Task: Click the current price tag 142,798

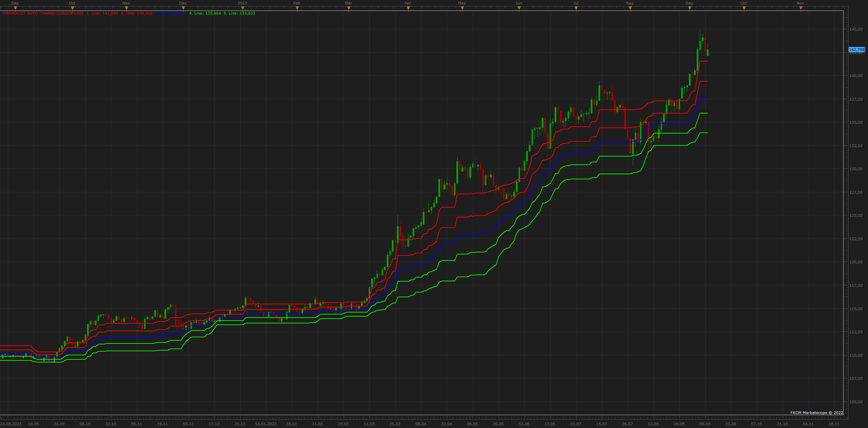Action: click(856, 50)
